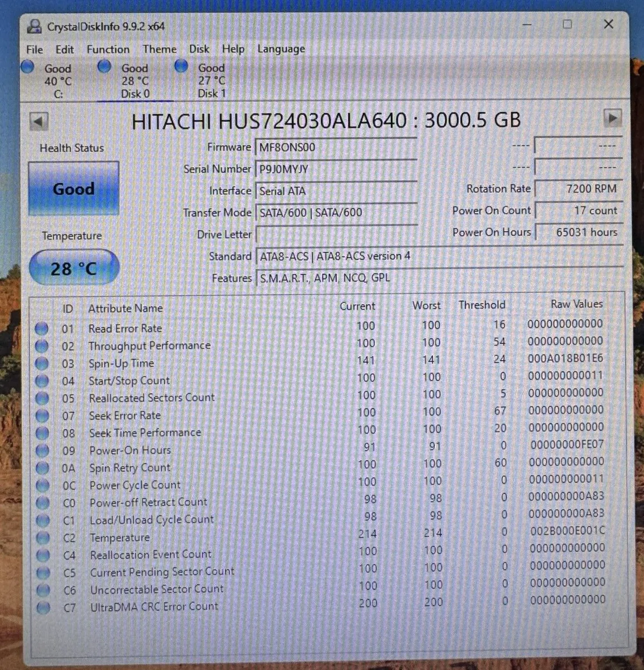644x670 pixels.
Task: Click the Rotation Rate 7200 RPM field
Action: point(578,189)
